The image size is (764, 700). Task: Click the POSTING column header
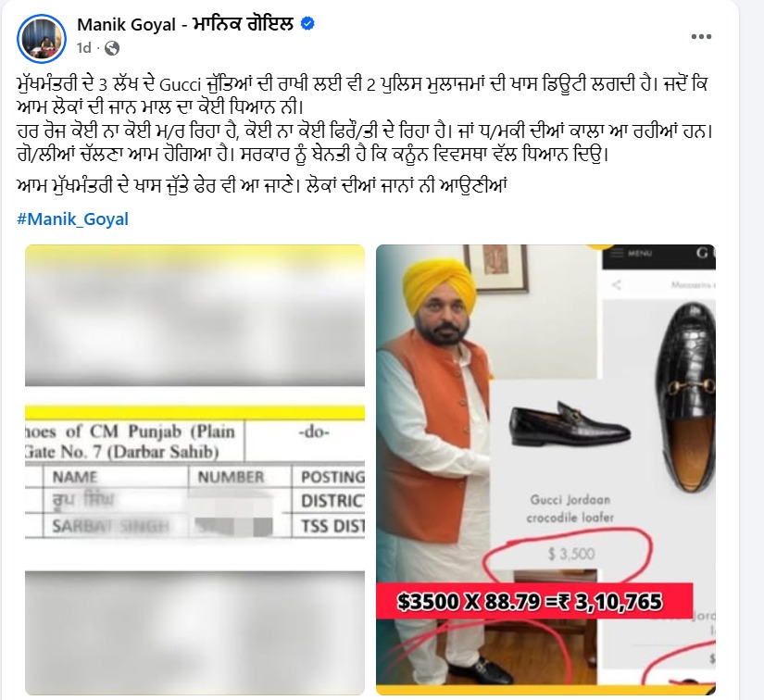point(332,477)
